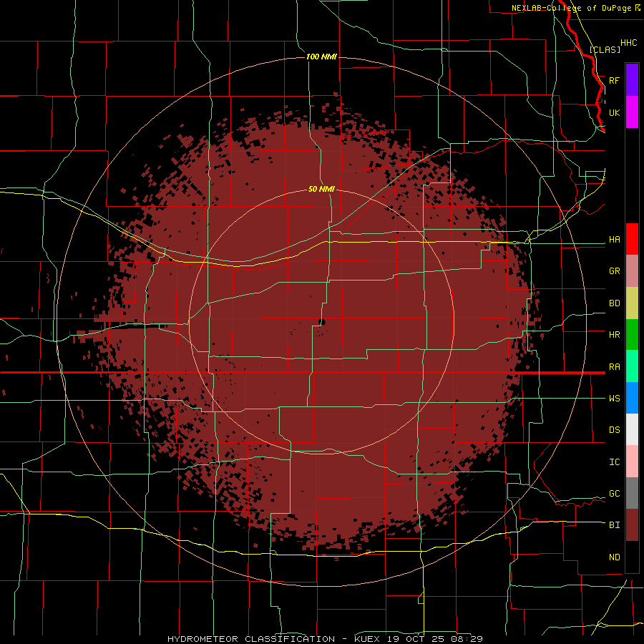644x644 pixels.
Task: Select the brown BI legend swatch
Action: 632,525
